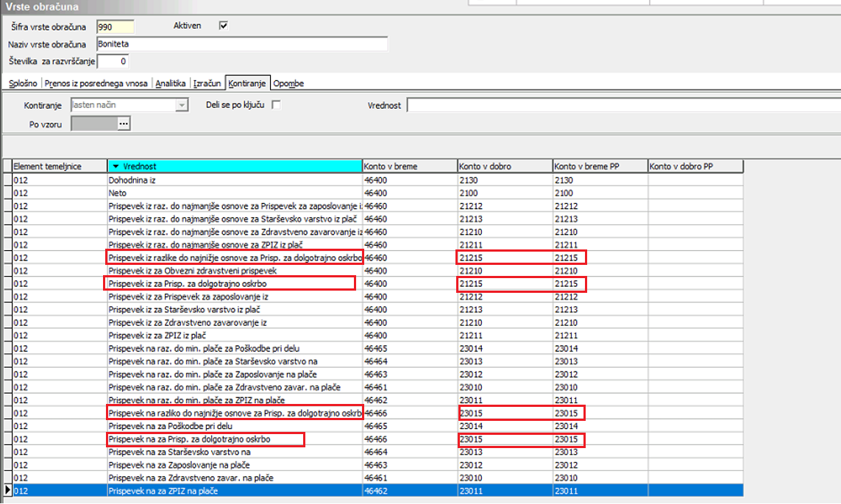Click the Šifra vrste obračuna field

click(115, 27)
